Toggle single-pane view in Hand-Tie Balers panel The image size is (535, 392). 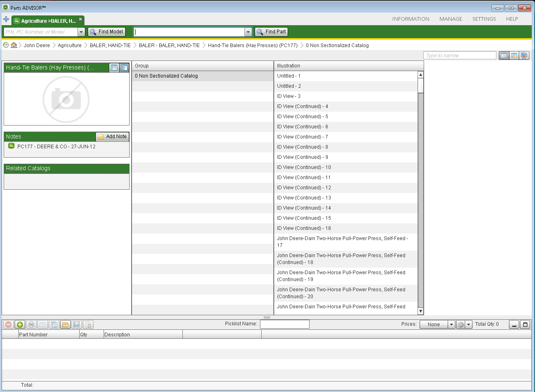pyautogui.click(x=114, y=68)
